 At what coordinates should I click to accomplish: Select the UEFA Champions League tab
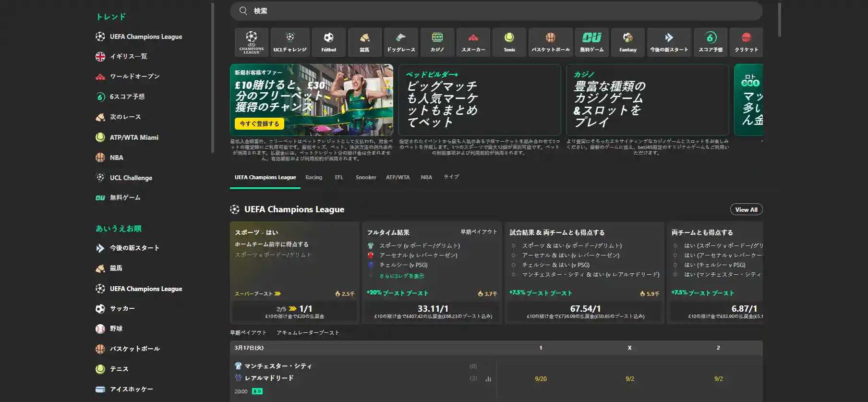(265, 177)
